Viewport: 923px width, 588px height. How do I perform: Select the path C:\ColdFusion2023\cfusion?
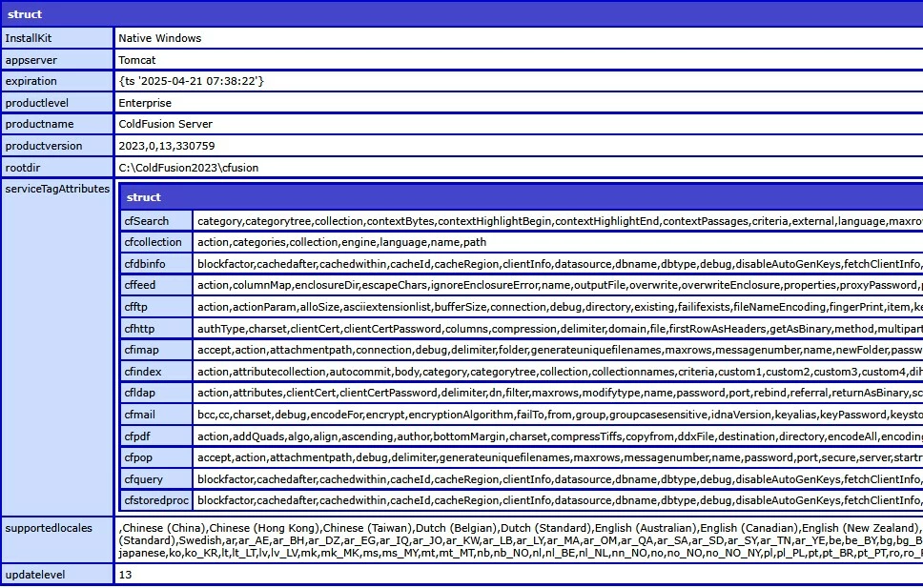(x=189, y=168)
